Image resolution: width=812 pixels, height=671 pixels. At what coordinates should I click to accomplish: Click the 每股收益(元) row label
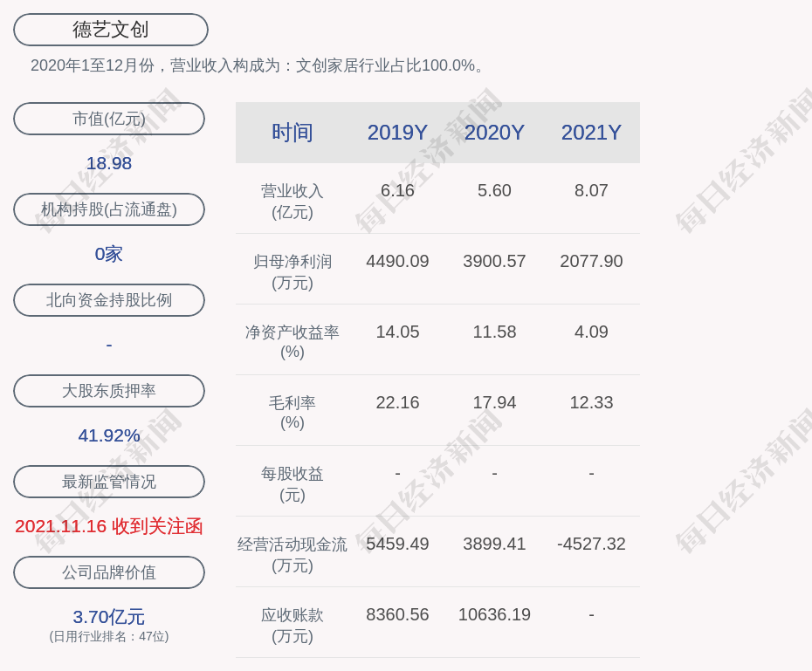292,484
